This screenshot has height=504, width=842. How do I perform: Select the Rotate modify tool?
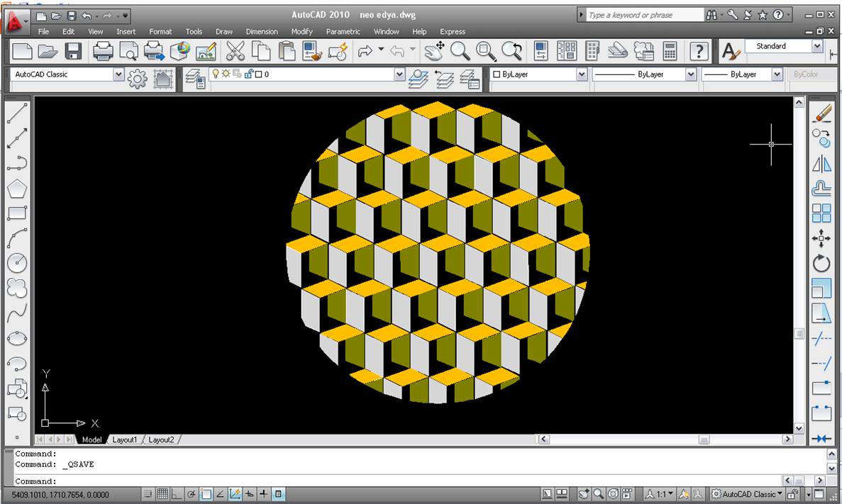821,263
